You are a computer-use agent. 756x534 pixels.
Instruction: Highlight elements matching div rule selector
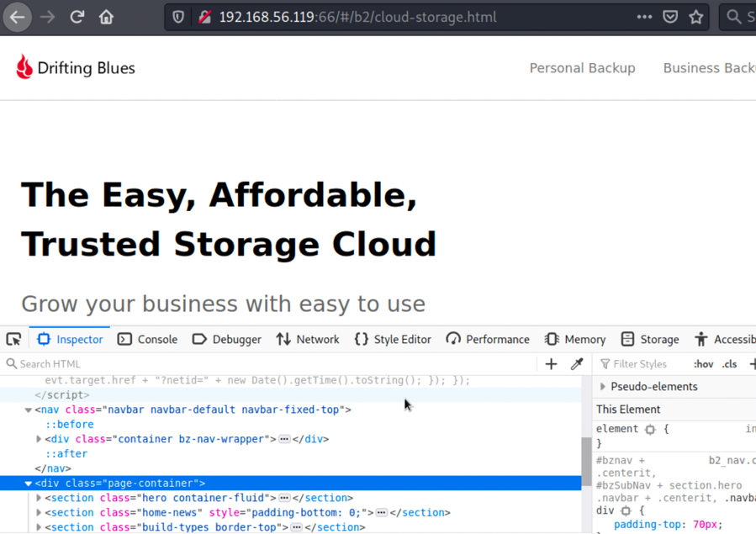[x=626, y=510]
